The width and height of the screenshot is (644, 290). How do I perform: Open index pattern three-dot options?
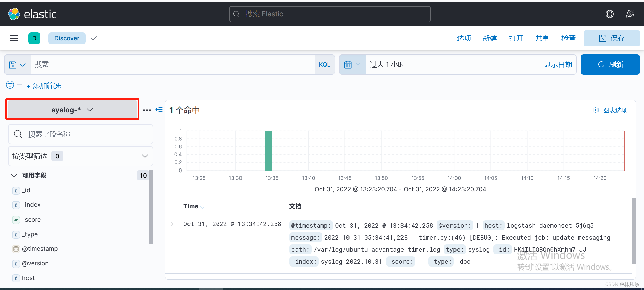click(x=147, y=110)
